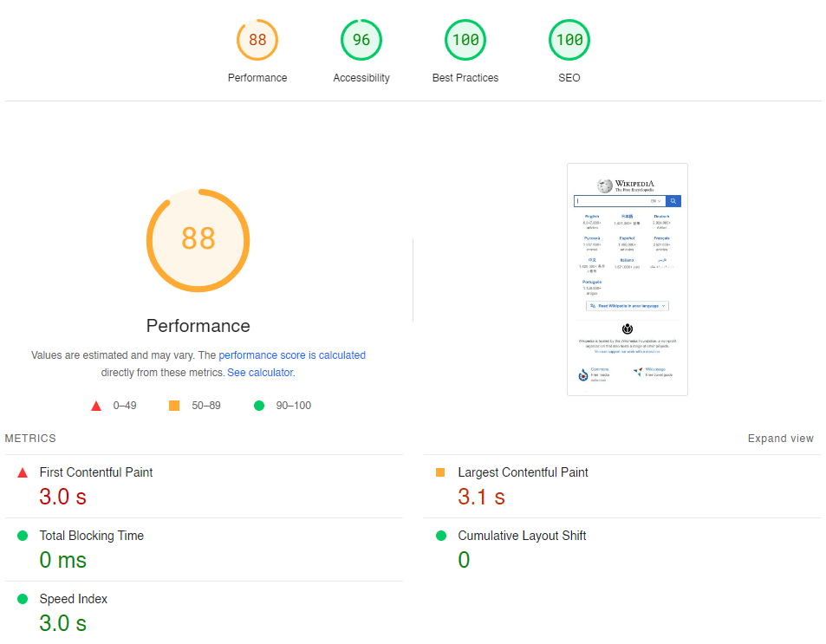The width and height of the screenshot is (826, 644).
Task: Select the Speed Index metric label
Action: coord(73,599)
